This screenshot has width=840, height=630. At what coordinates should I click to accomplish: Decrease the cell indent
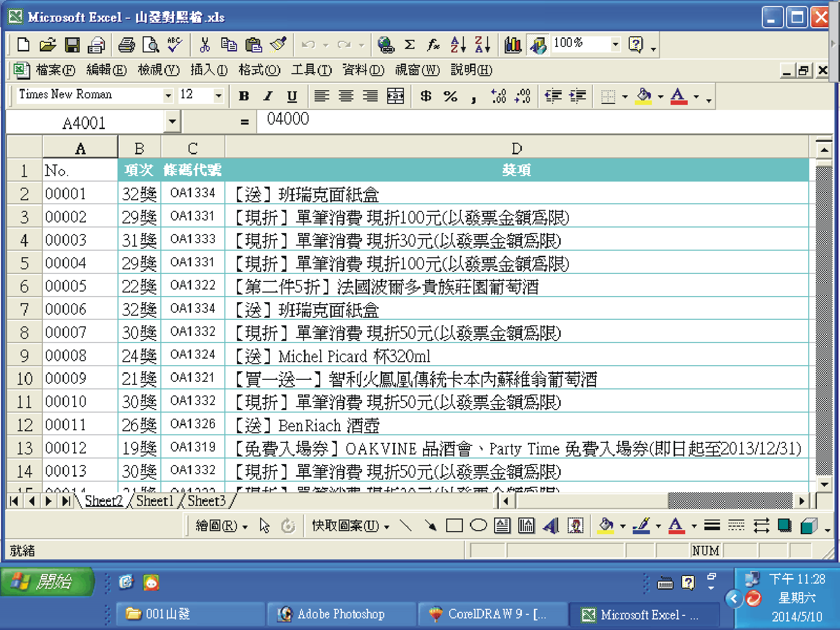553,96
